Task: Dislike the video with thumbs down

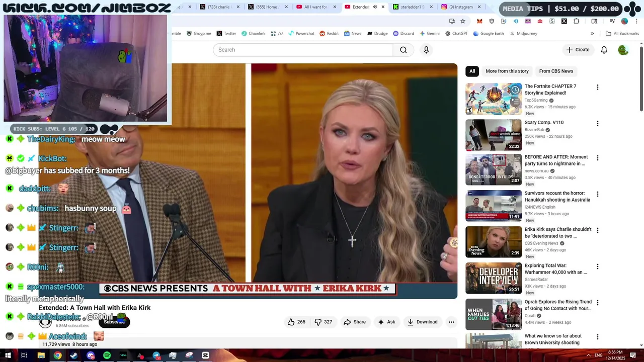Action: pos(323,322)
